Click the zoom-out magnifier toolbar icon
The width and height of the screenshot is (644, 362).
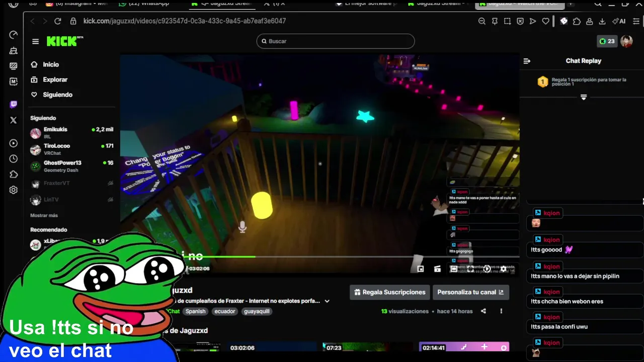click(482, 21)
